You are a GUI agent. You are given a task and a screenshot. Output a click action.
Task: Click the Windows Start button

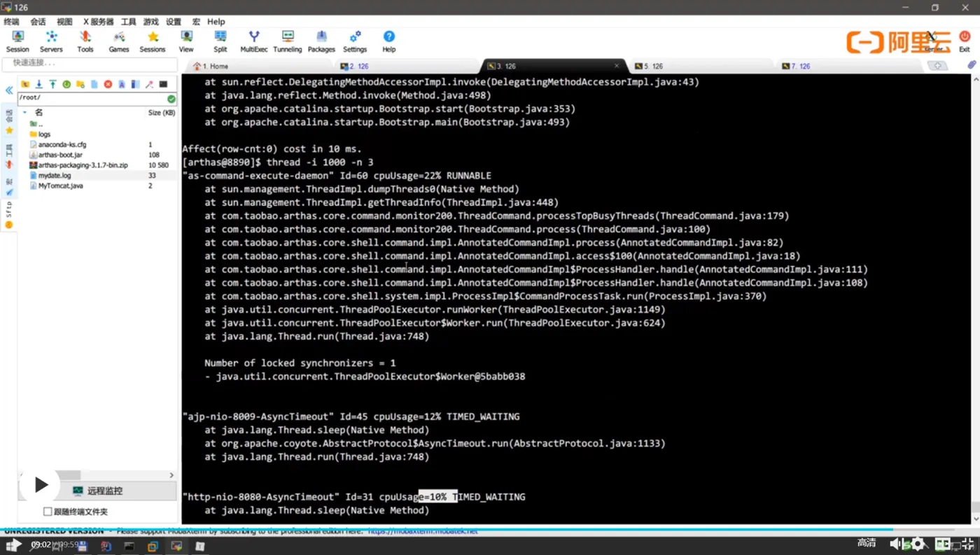12,545
